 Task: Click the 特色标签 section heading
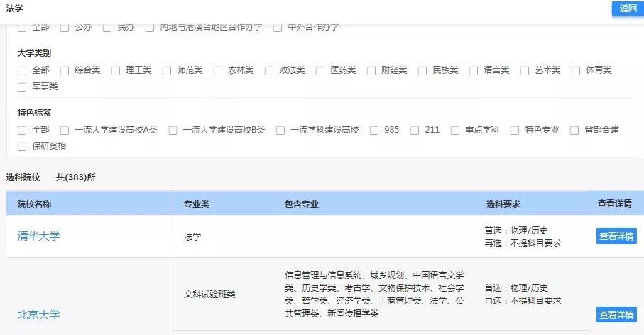[34, 112]
